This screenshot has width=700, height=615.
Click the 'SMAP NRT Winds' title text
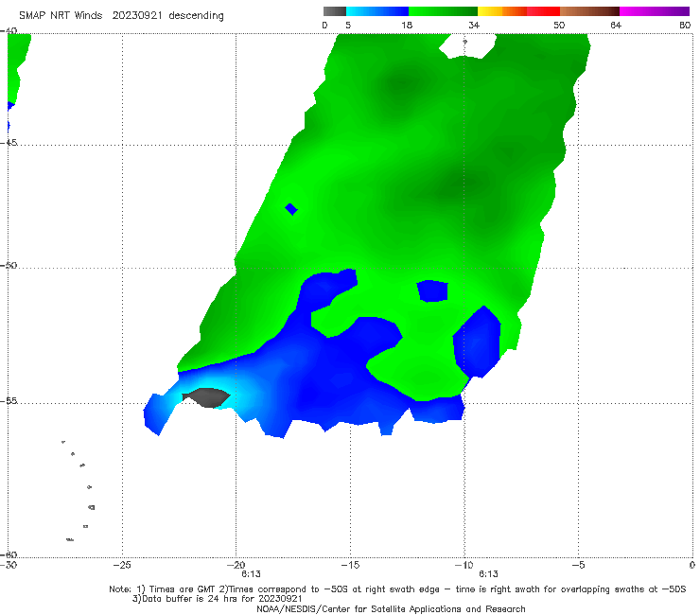pyautogui.click(x=61, y=15)
